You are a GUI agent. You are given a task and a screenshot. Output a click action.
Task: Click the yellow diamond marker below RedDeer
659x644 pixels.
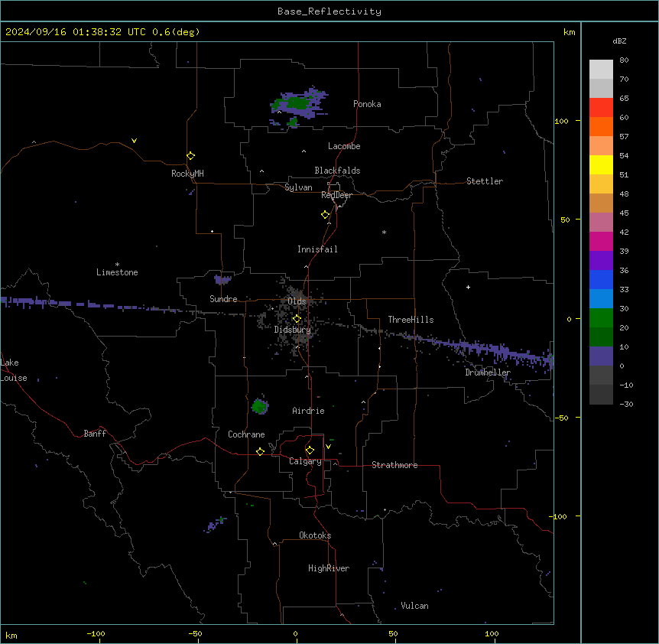pyautogui.click(x=326, y=215)
